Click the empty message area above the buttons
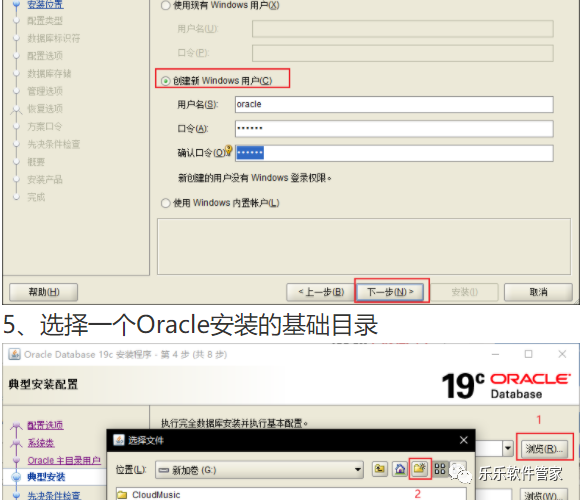This screenshot has width=581, height=500. coord(364,246)
